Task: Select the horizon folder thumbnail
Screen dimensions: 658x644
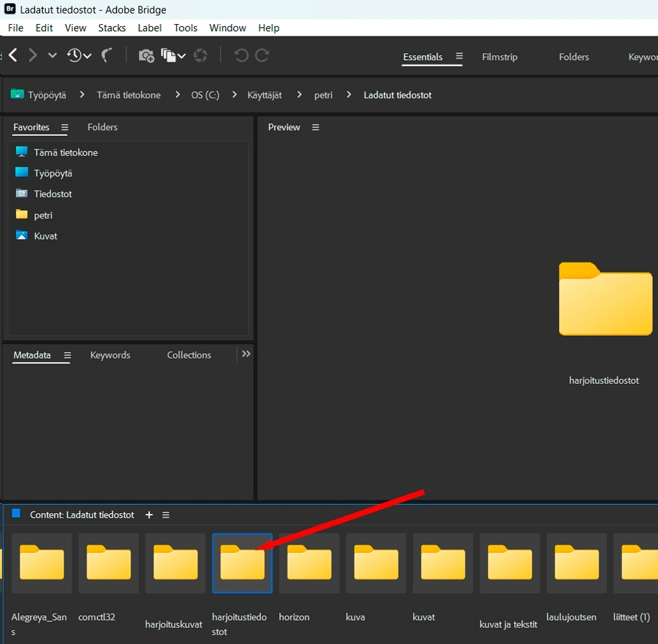Action: click(x=309, y=563)
